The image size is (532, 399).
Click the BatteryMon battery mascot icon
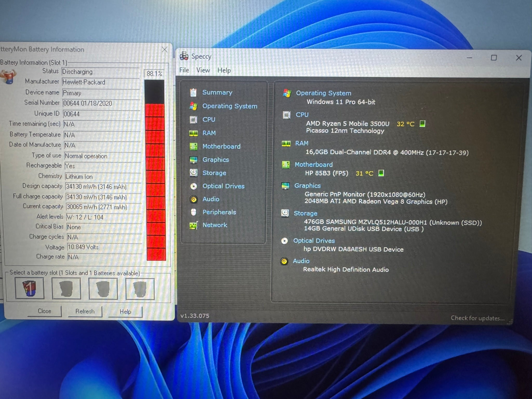pos(8,77)
